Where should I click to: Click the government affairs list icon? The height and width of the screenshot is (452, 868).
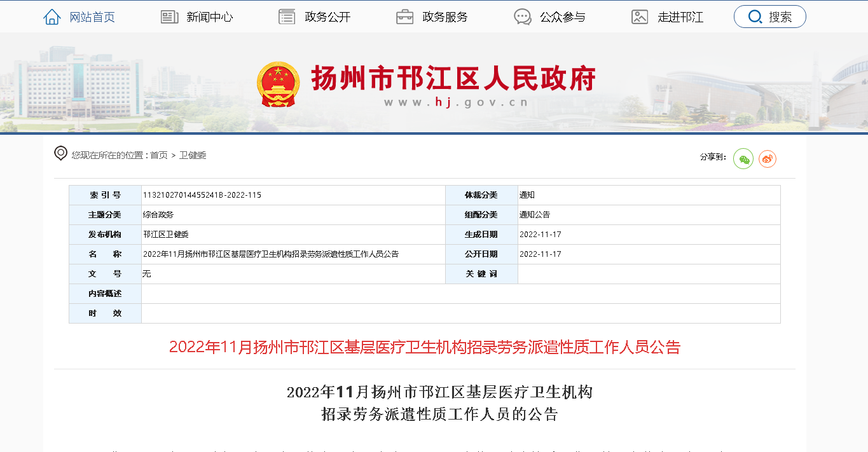point(287,17)
